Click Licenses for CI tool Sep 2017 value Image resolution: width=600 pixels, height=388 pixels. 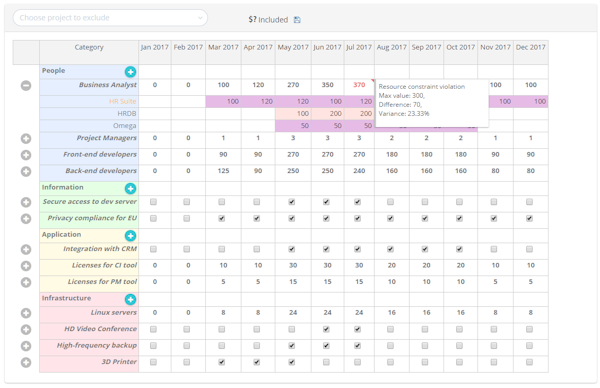427,266
